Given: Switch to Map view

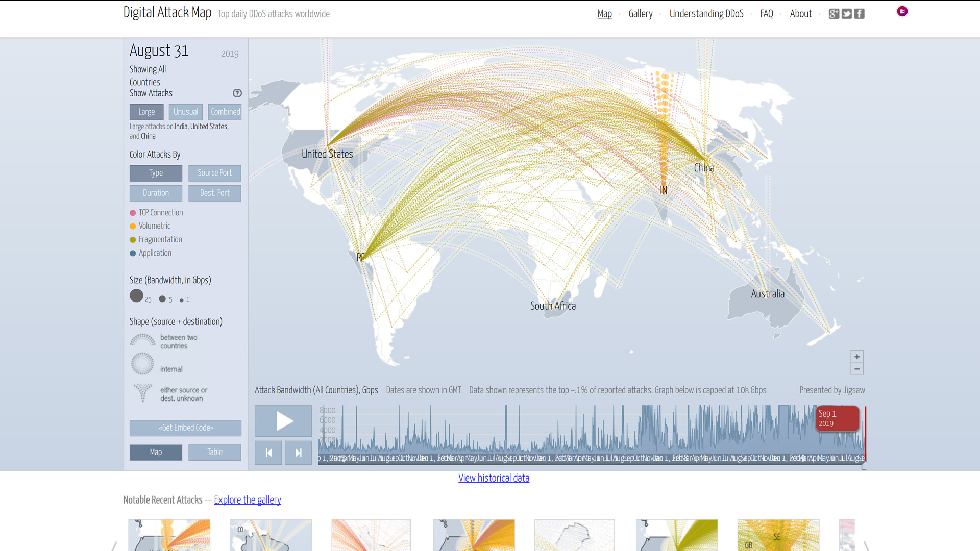Looking at the screenshot, I should [x=156, y=452].
